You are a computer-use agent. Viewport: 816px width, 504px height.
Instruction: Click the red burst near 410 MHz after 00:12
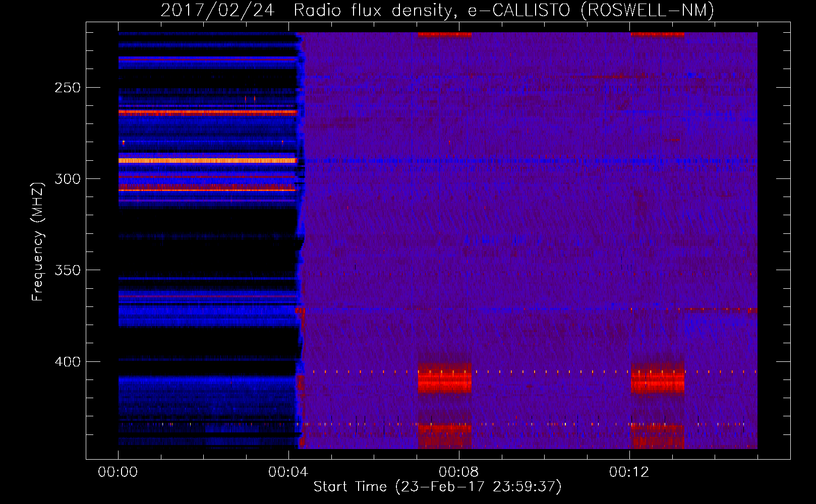click(x=658, y=378)
